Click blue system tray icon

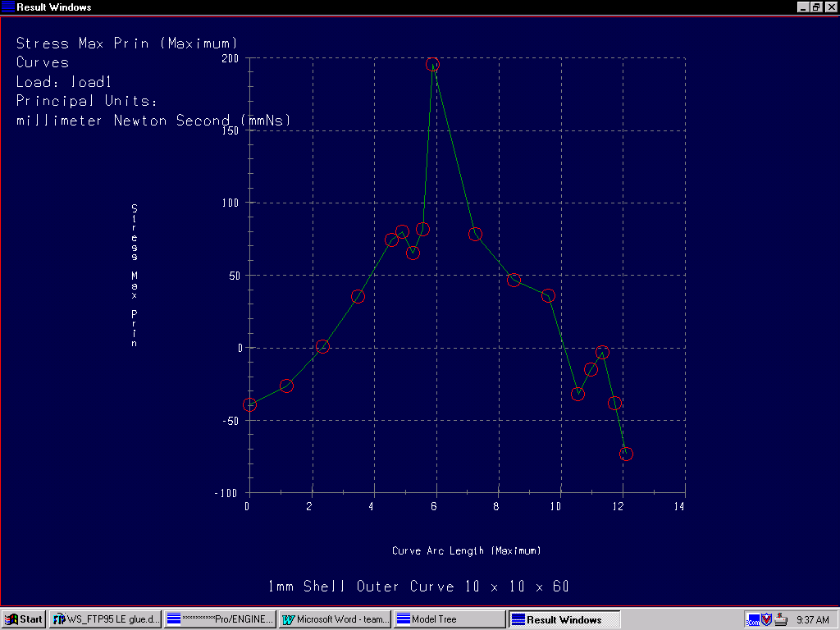(753, 619)
